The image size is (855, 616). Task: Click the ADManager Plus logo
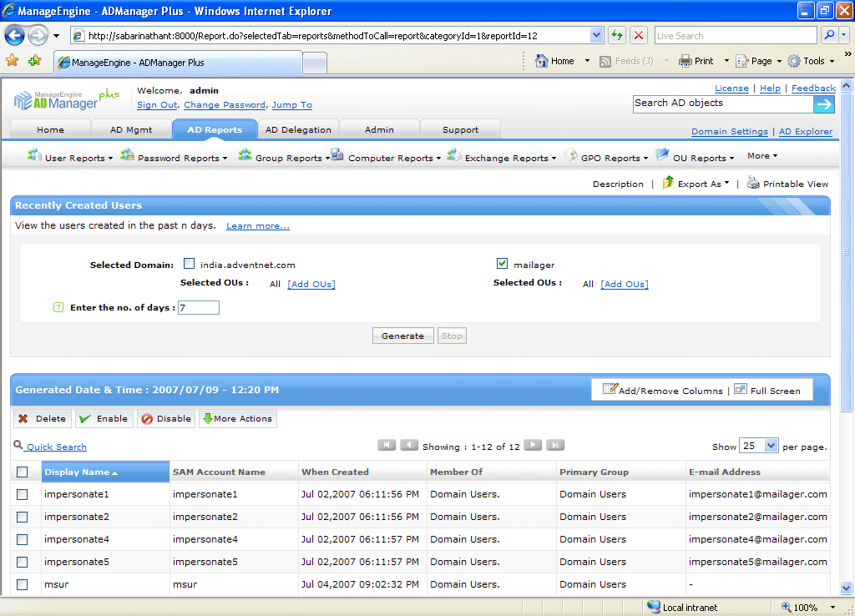tap(66, 99)
